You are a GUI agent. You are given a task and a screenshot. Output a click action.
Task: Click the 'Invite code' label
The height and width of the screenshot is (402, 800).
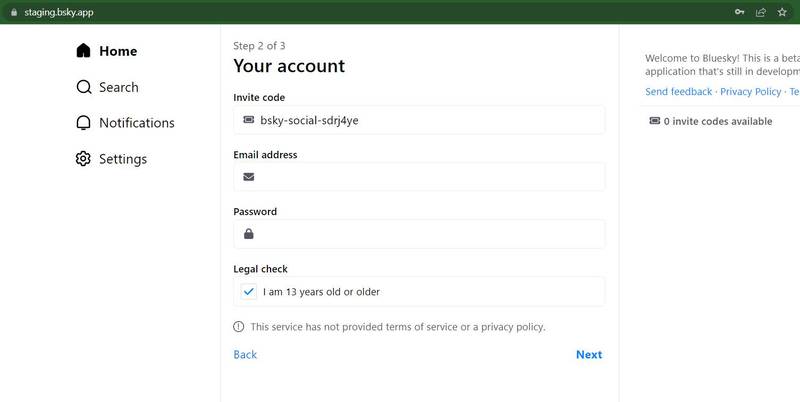pos(259,97)
